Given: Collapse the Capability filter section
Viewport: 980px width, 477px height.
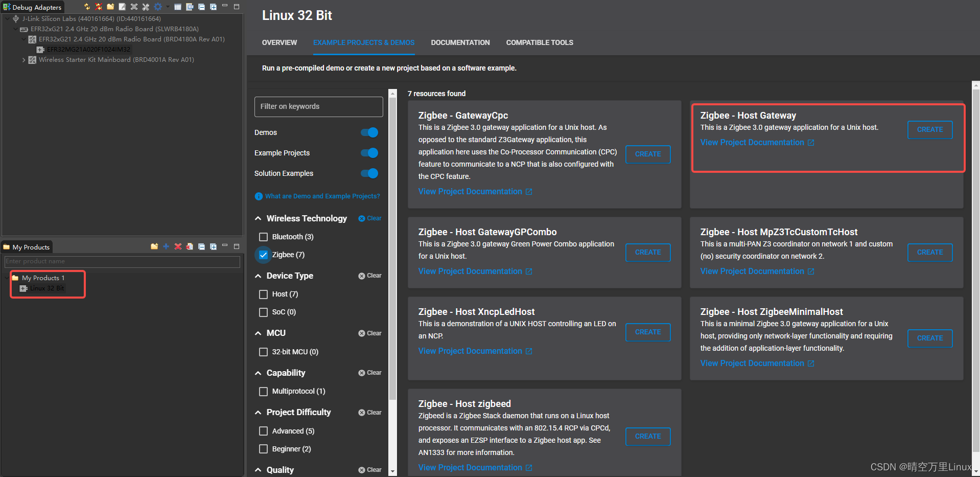Looking at the screenshot, I should tap(258, 373).
